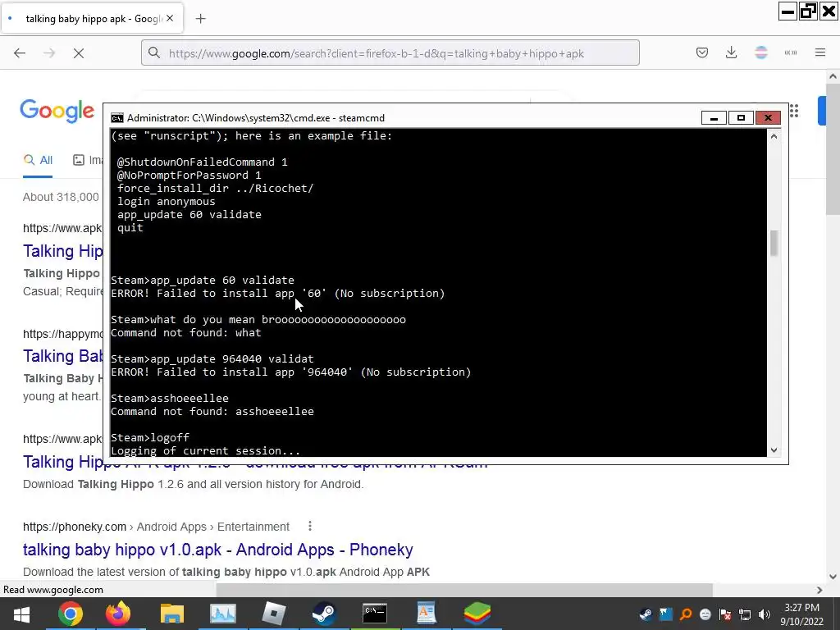
Task: Open the Windows Start menu
Action: pyautogui.click(x=21, y=614)
